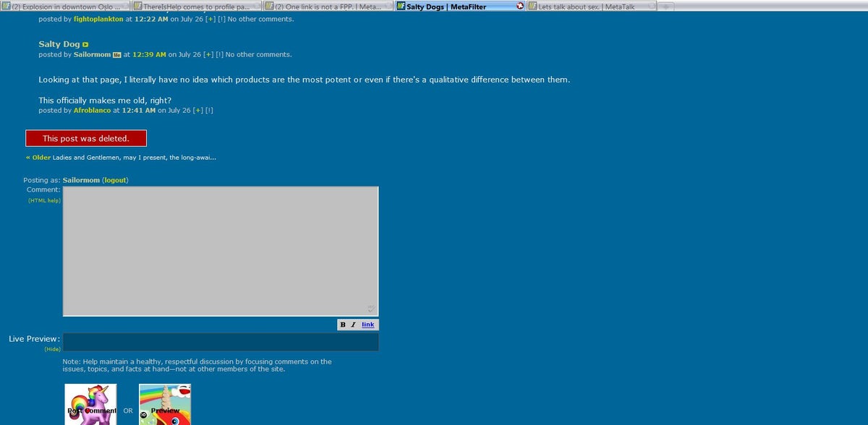This screenshot has width=868, height=425.
Task: Click the rainbow Preview button
Action: (165, 405)
